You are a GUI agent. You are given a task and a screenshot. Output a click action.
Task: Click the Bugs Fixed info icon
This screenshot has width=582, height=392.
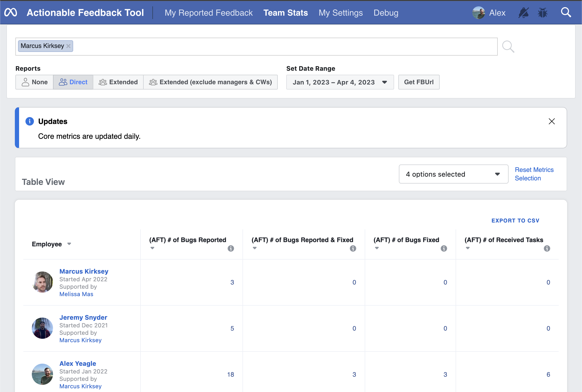[444, 248]
